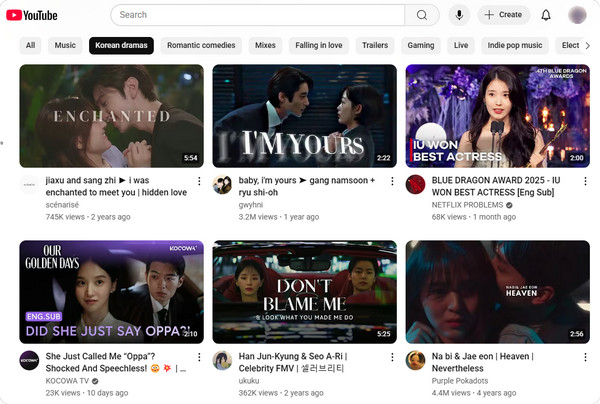
Task: Open options menu for She Just Called Me Oppa video
Action: coord(199,357)
